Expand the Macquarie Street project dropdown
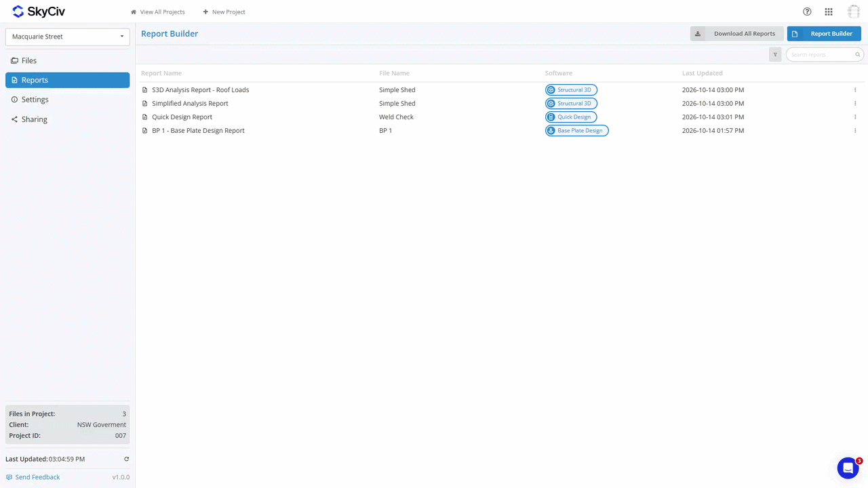Image resolution: width=868 pixels, height=488 pixels. (67, 37)
